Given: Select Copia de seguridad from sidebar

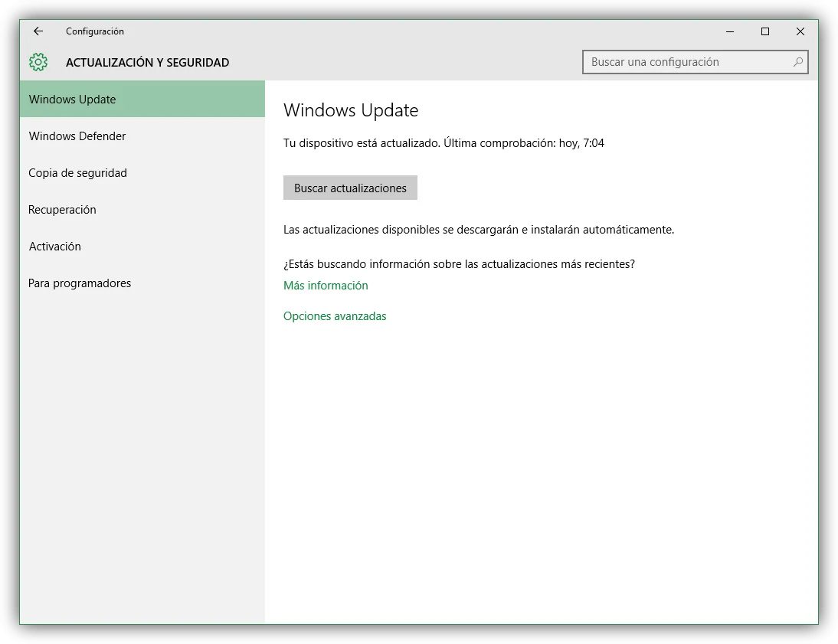Looking at the screenshot, I should (x=77, y=172).
